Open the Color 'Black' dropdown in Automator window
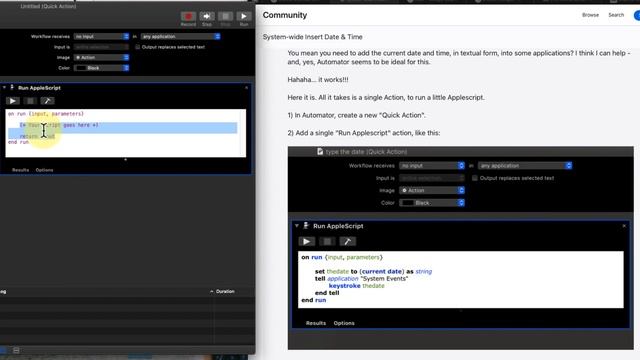 (x=101, y=68)
